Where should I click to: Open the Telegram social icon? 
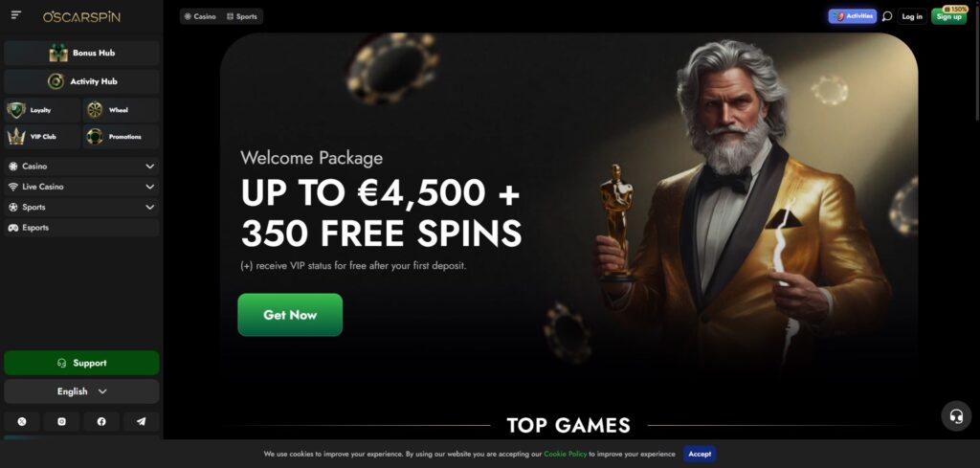coord(142,422)
